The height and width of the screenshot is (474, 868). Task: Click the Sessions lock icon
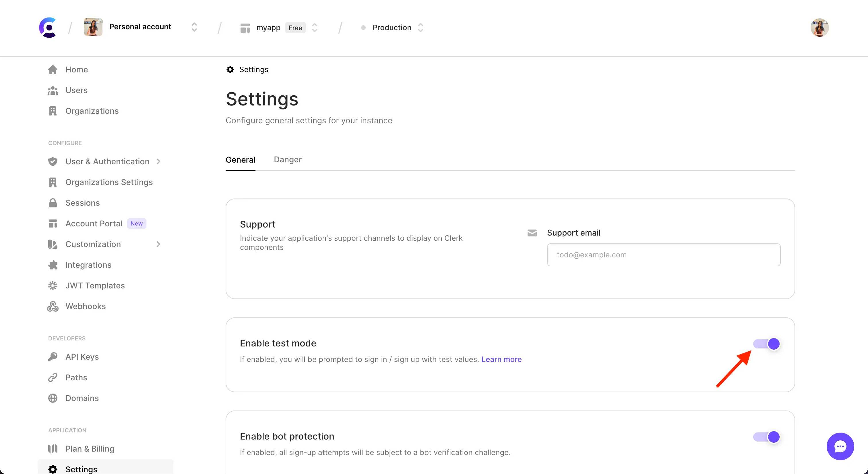point(53,203)
